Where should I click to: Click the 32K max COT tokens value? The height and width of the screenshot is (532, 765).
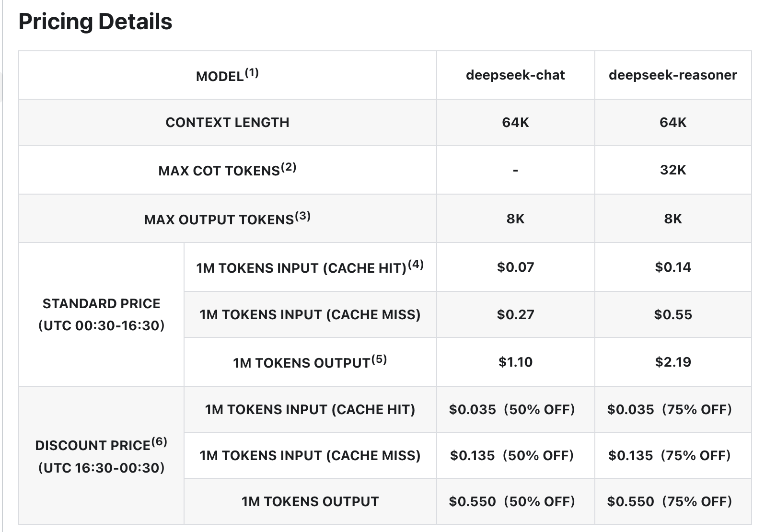672,170
